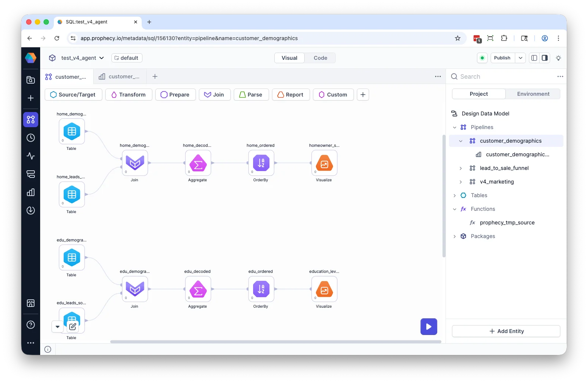Toggle the light bulb theme icon
Image resolution: width=588 pixels, height=383 pixels.
click(558, 58)
